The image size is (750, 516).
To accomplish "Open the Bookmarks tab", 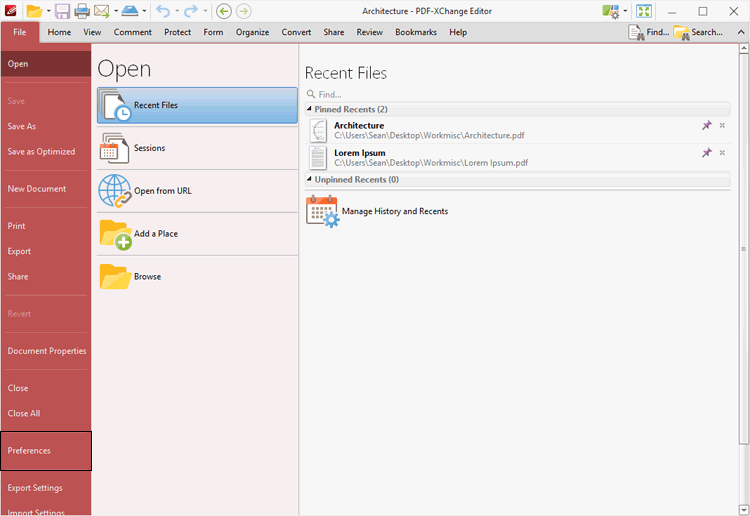I will pyautogui.click(x=416, y=32).
